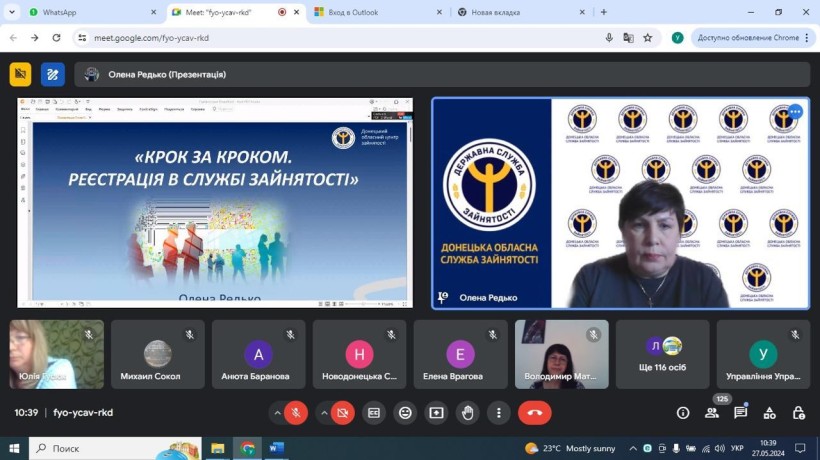Switch the УКР keyboard language
Screen dimensions: 820x460
coord(737,448)
